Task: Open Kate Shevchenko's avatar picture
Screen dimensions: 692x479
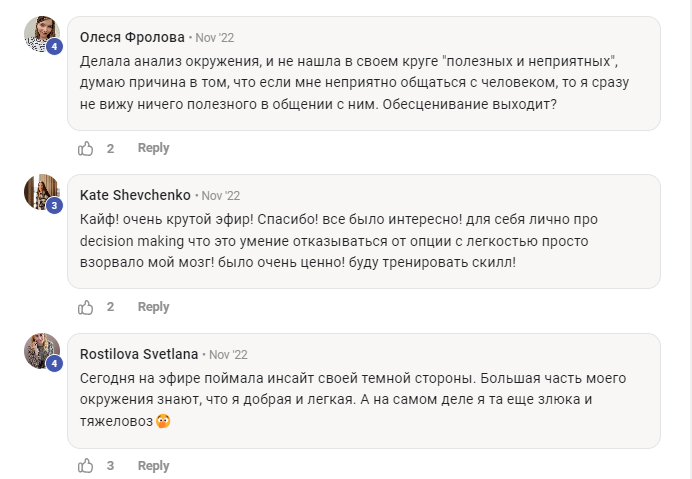Action: coord(41,191)
